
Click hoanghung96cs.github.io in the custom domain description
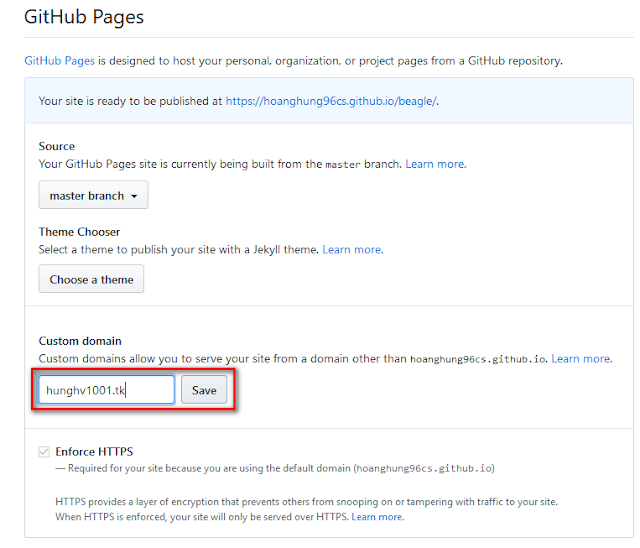tap(477, 358)
